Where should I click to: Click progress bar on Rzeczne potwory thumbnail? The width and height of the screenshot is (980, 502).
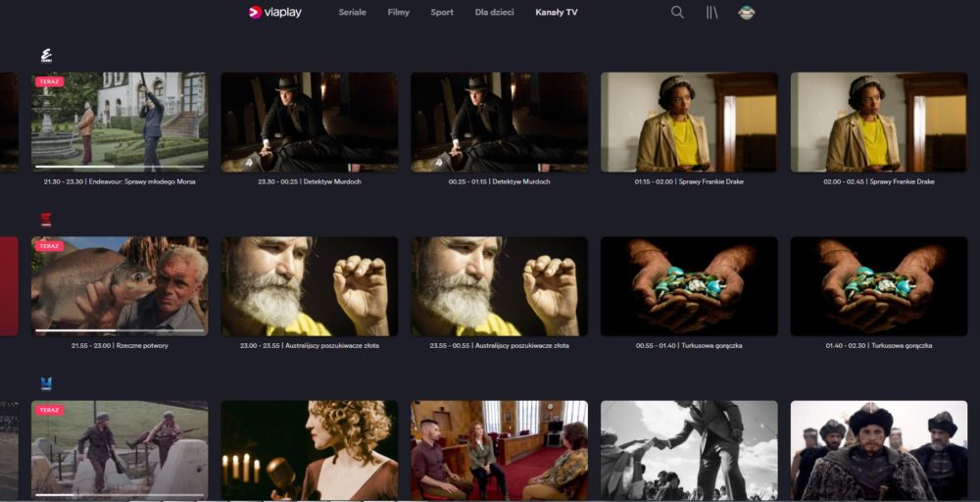[120, 330]
